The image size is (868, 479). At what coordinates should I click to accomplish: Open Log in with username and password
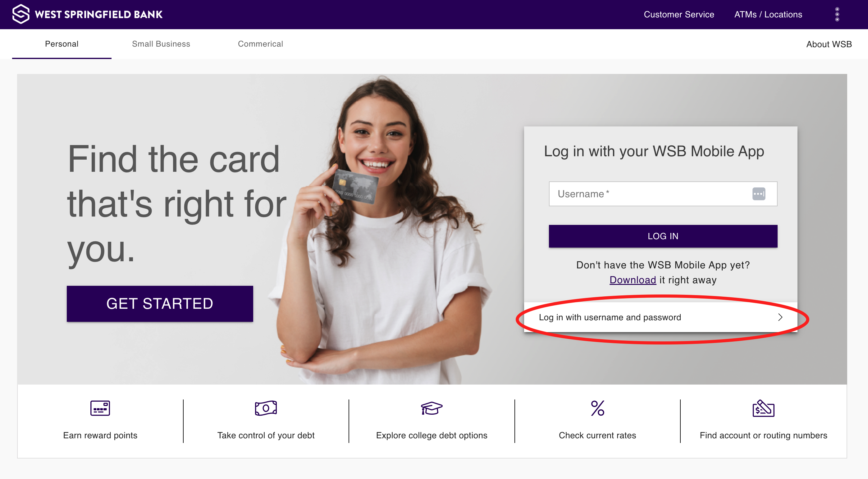click(x=660, y=317)
